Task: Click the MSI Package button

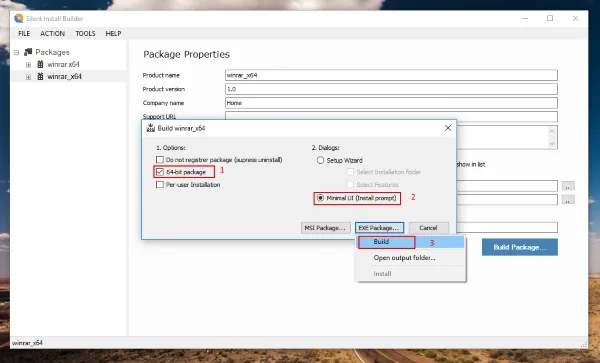Action: point(325,228)
